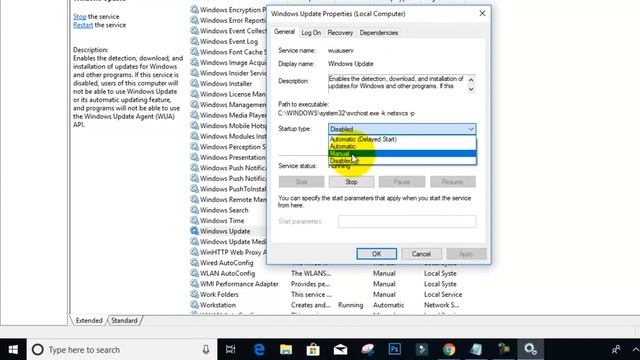The width and height of the screenshot is (640, 360).
Task: Switch to Standard view tab
Action: [124, 320]
